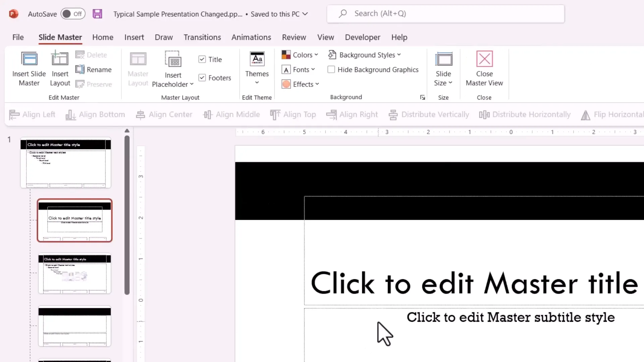Click the PowerPoint app logo icon

[13, 14]
